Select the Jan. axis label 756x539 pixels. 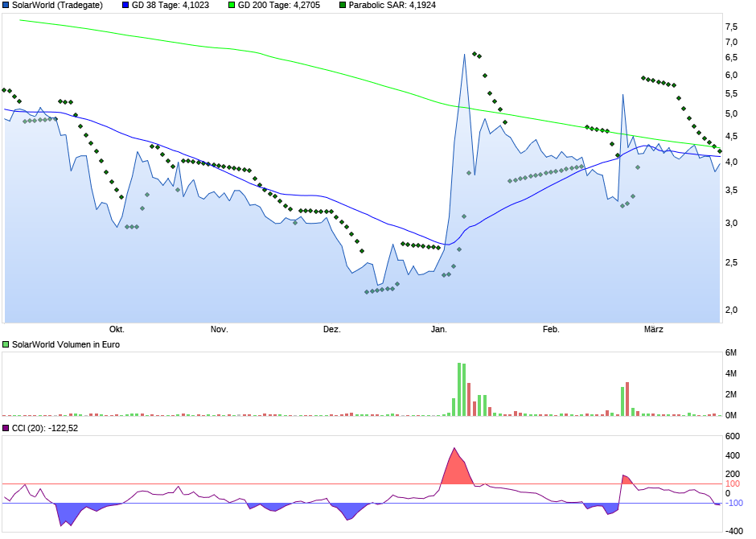(438, 327)
